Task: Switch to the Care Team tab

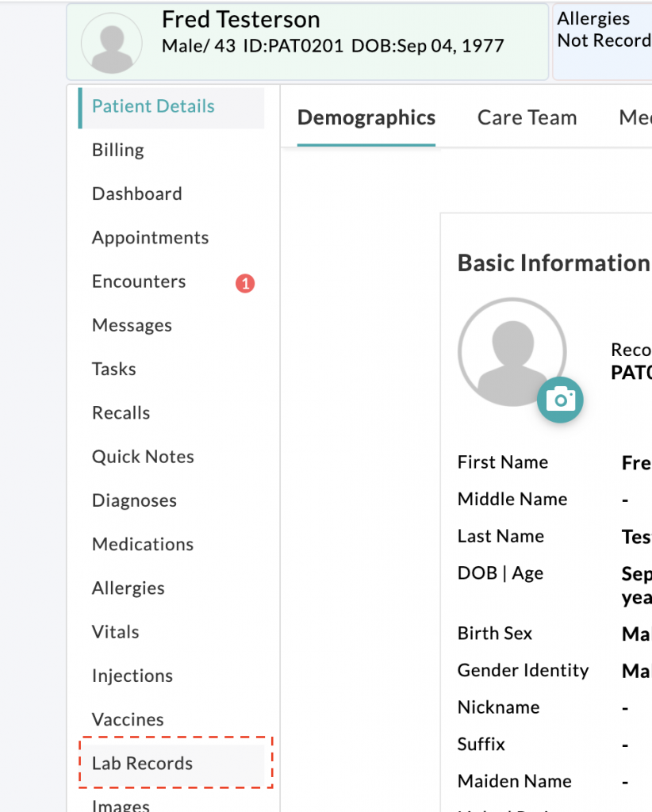Action: coord(527,118)
